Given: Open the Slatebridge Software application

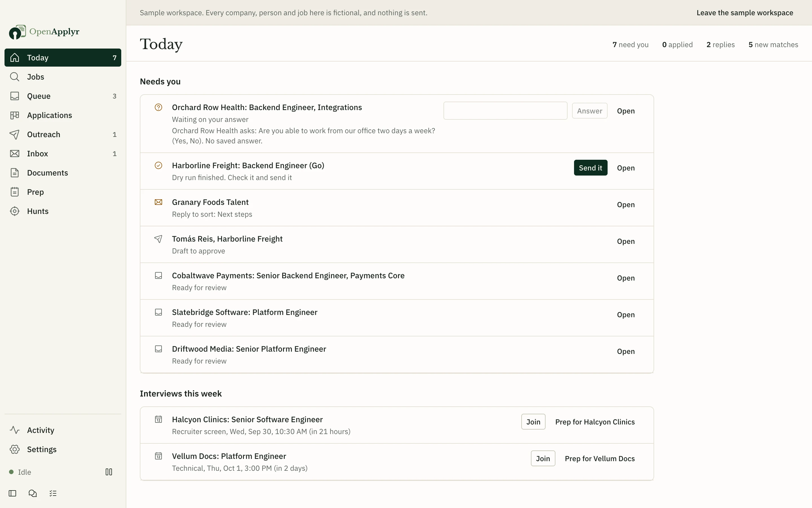Looking at the screenshot, I should (626, 314).
